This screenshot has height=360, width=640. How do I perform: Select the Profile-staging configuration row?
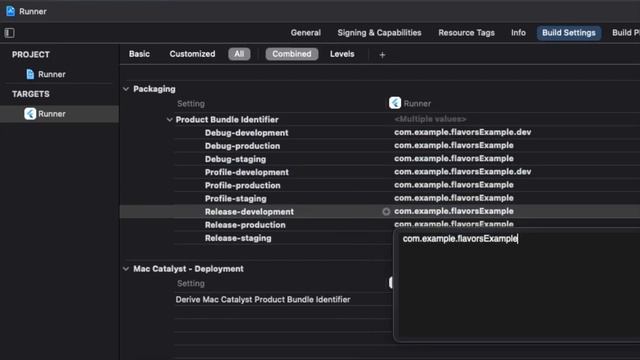[236, 198]
